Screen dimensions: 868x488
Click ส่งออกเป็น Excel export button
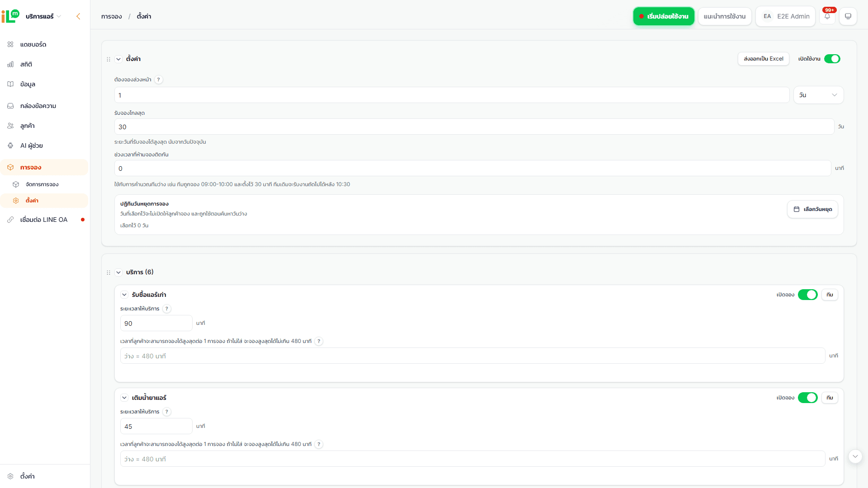(x=764, y=59)
